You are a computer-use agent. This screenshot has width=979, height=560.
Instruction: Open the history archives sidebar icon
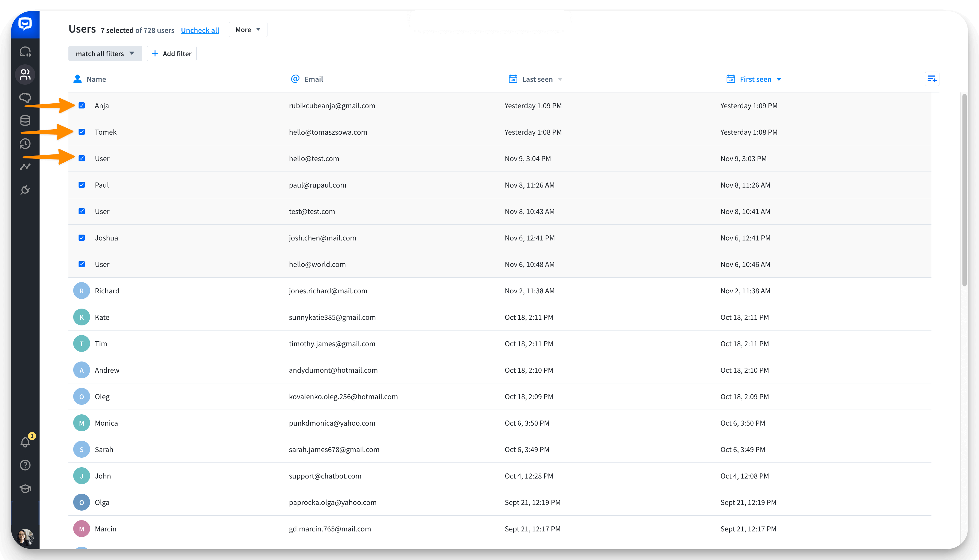tap(25, 144)
